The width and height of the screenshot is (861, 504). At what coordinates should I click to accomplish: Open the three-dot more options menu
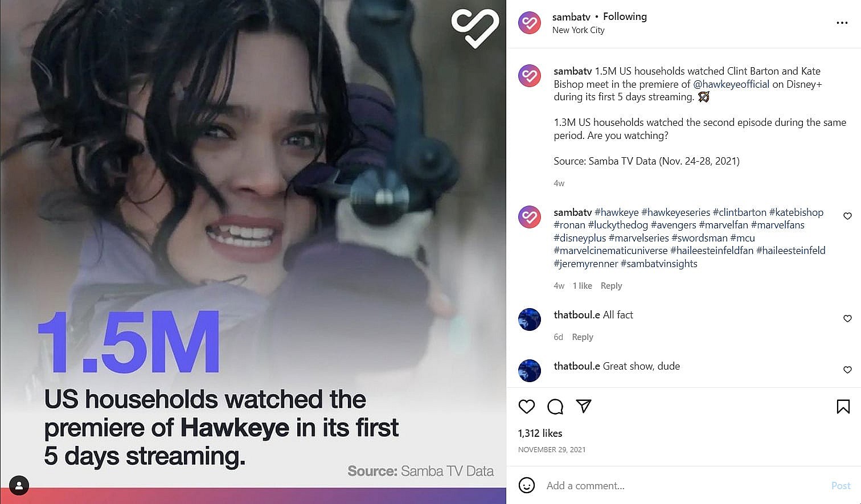[x=842, y=23]
